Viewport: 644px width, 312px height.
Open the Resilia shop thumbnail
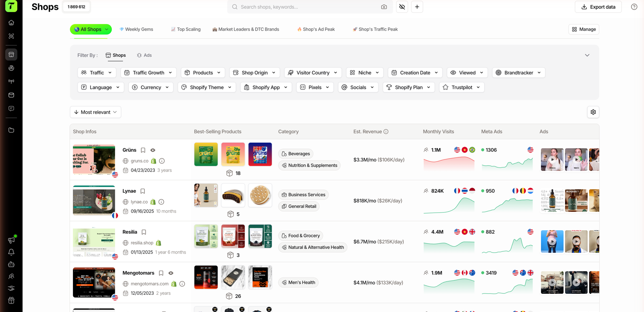coord(94,242)
